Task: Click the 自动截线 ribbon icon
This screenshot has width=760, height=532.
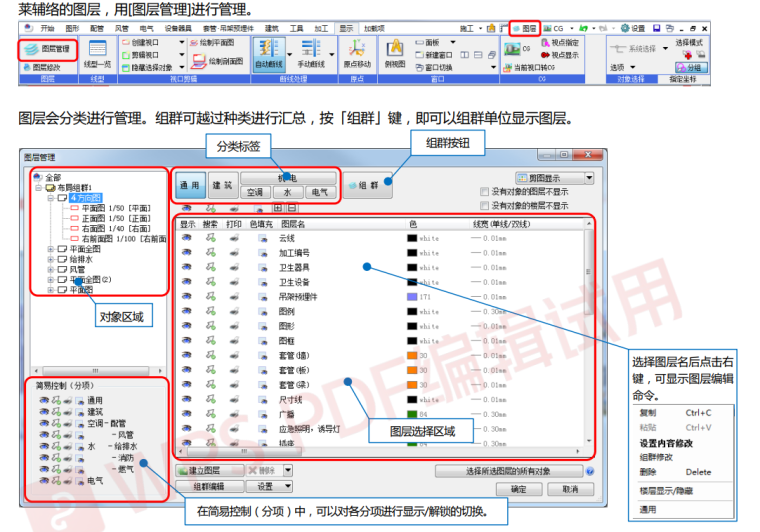Action: point(267,52)
